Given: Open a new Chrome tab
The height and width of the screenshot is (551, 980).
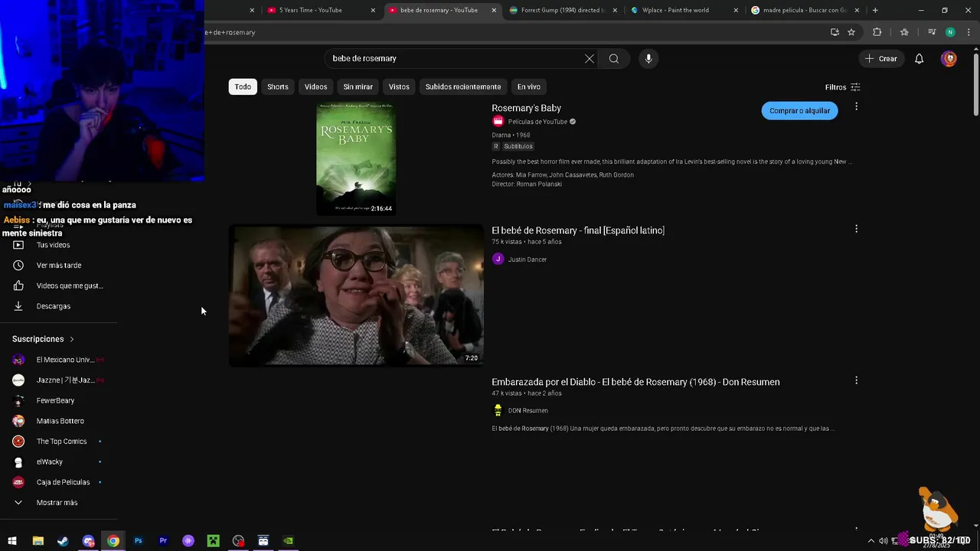Looking at the screenshot, I should pos(875,10).
